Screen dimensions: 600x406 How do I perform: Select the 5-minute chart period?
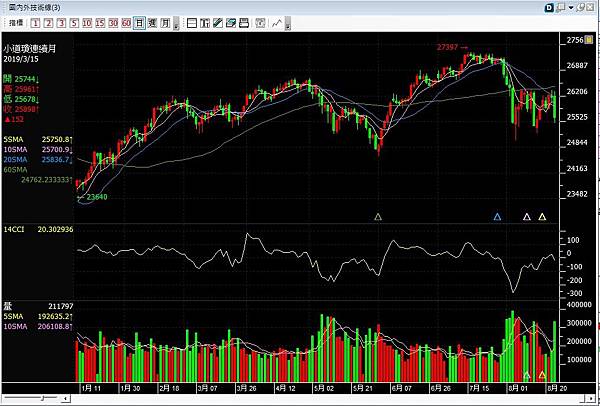[74, 23]
